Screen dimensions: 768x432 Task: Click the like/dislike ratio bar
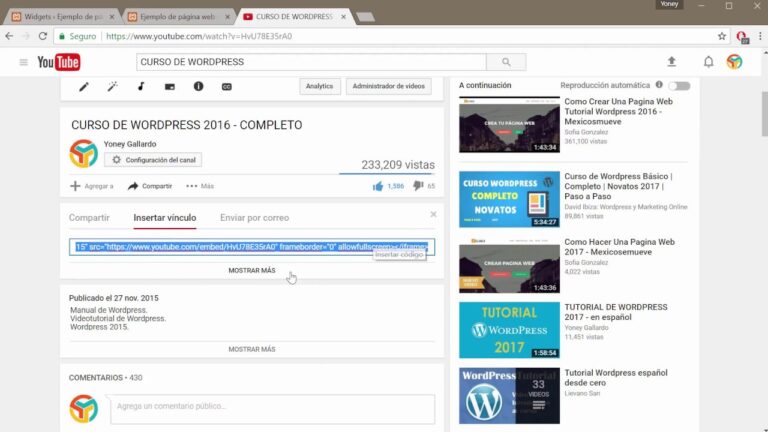tap(386, 173)
